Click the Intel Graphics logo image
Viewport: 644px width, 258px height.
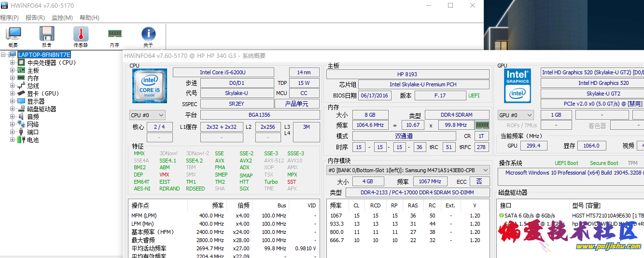click(x=518, y=86)
